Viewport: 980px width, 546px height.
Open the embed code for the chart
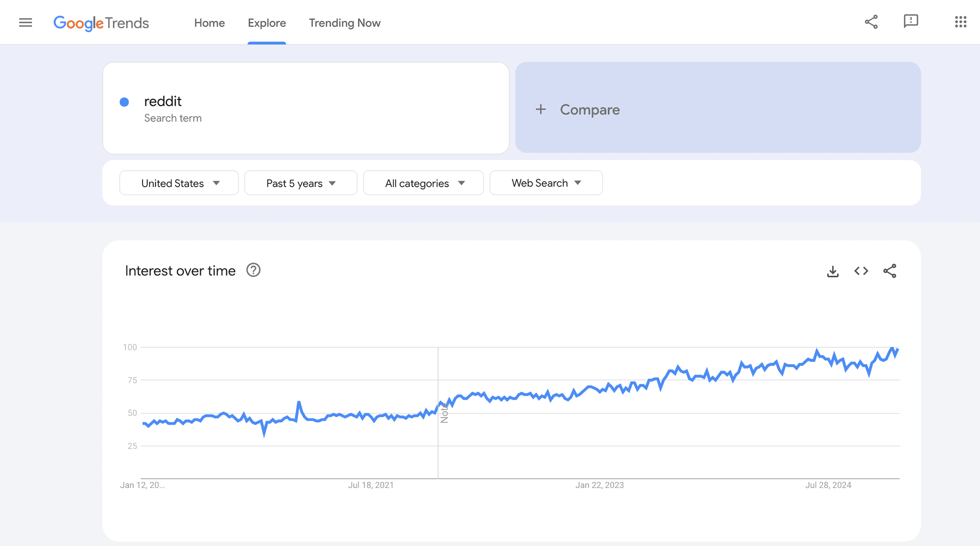tap(861, 271)
